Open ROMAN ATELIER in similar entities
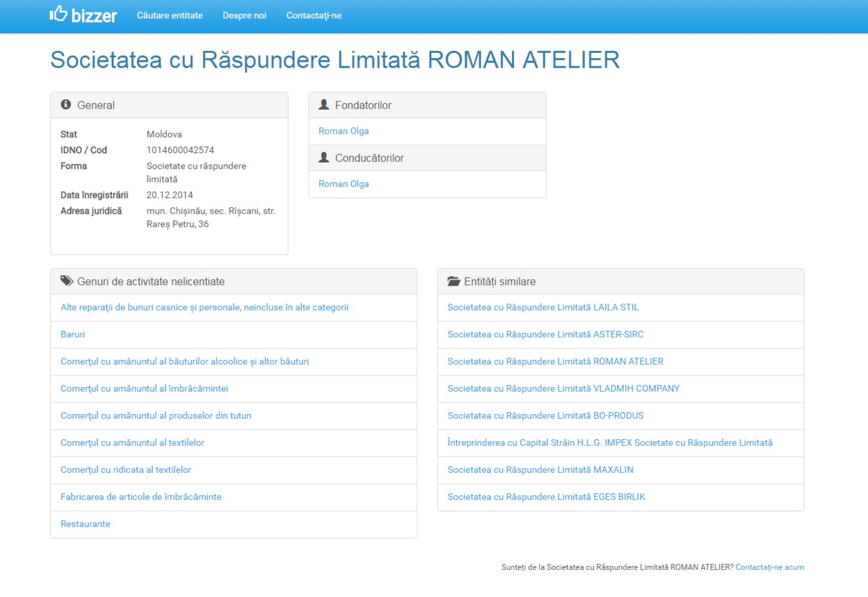The width and height of the screenshot is (868, 597). click(x=555, y=361)
